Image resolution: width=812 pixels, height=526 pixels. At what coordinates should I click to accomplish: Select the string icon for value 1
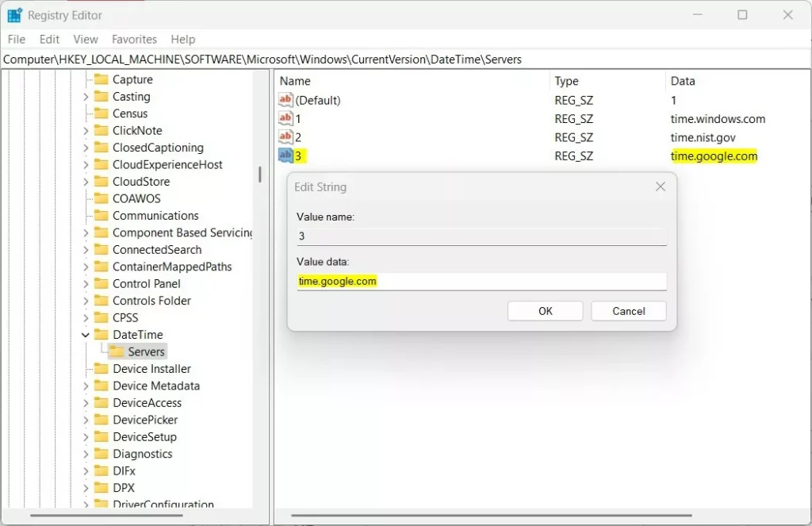click(285, 119)
